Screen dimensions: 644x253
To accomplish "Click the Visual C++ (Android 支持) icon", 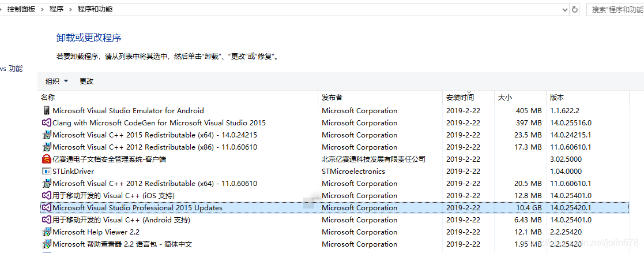I will pyautogui.click(x=46, y=219).
